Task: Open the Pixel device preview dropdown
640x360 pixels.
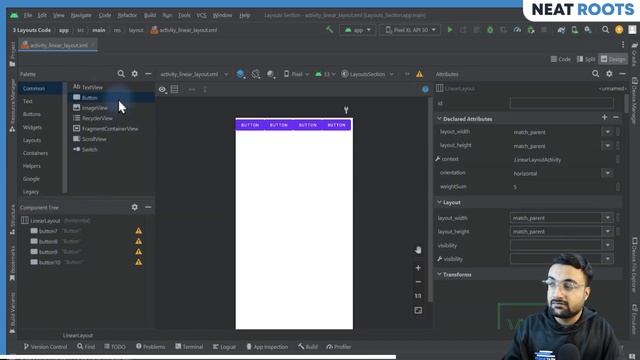Action: (296, 74)
